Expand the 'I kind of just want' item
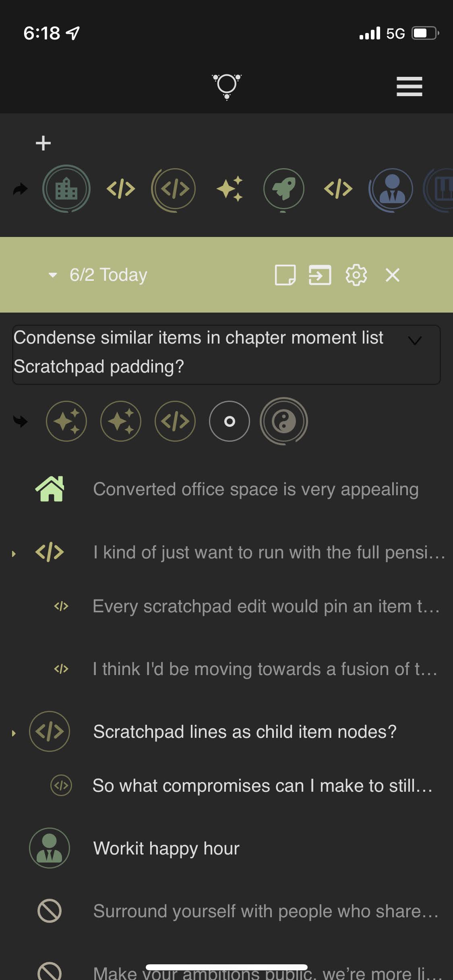 [x=14, y=554]
